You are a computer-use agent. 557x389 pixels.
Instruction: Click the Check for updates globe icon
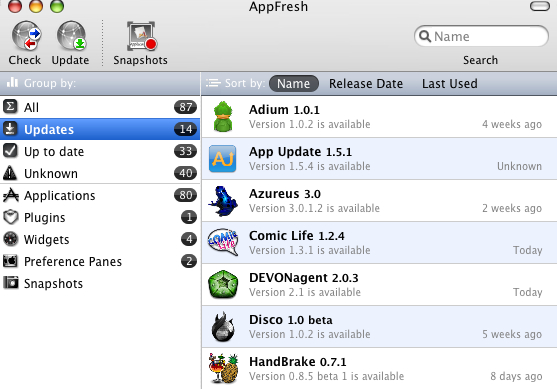click(26, 36)
